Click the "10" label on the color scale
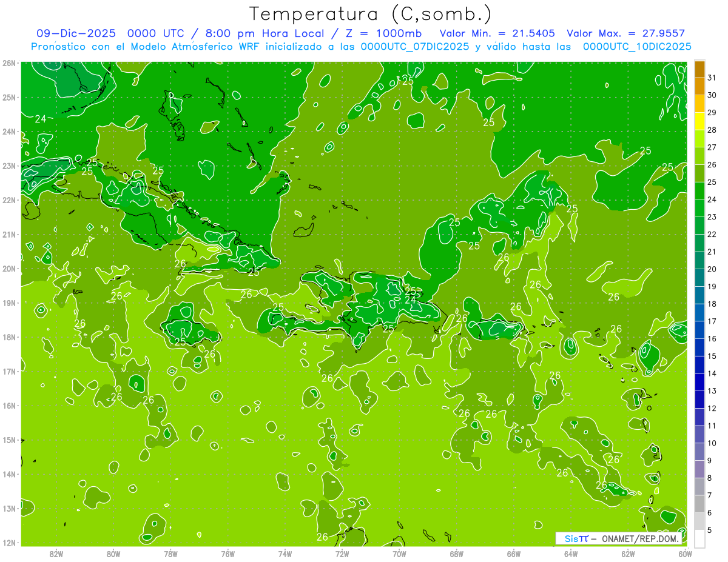The width and height of the screenshot is (728, 562). click(x=712, y=443)
